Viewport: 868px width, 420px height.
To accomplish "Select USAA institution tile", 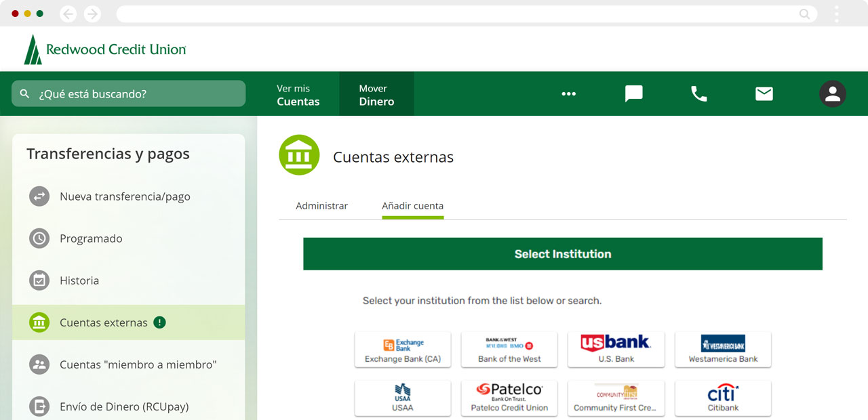I will point(403,398).
